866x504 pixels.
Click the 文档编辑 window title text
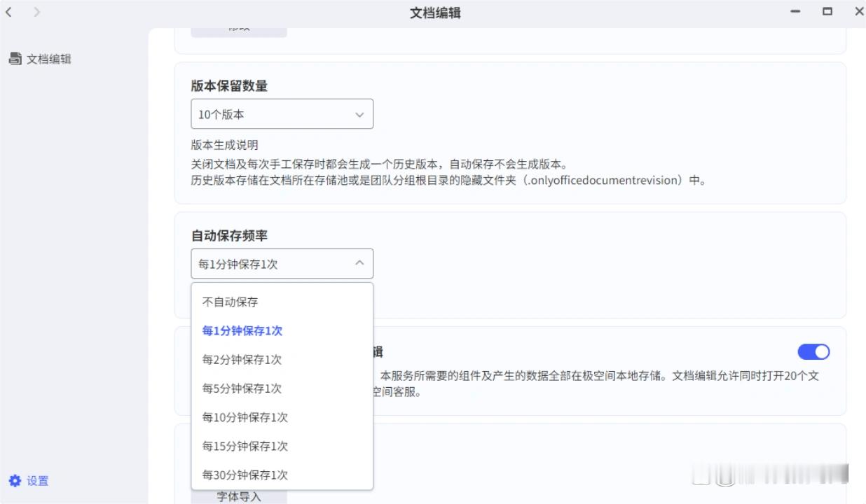pyautogui.click(x=435, y=13)
